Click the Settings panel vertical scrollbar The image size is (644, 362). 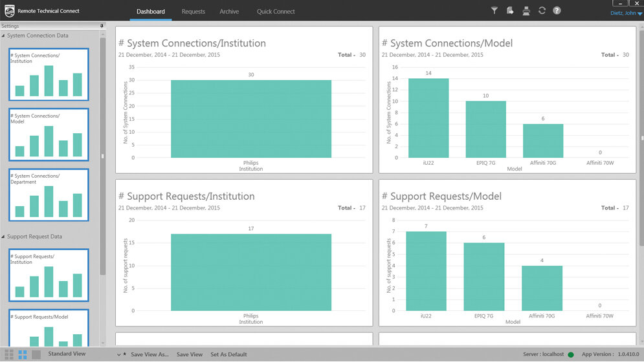click(x=102, y=155)
